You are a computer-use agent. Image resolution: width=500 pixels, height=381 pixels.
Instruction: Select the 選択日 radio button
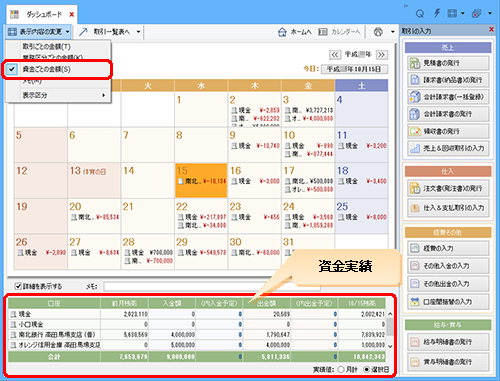tap(367, 369)
